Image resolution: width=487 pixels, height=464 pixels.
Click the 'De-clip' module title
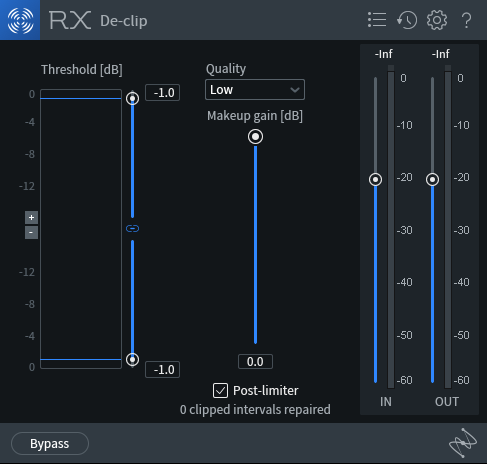tap(124, 21)
